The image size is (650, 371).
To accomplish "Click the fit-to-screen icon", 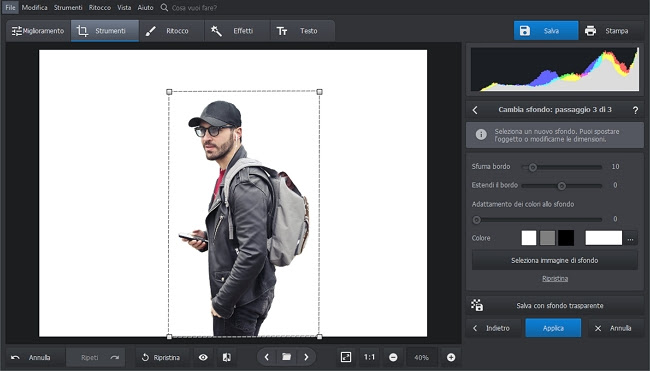I will (346, 357).
